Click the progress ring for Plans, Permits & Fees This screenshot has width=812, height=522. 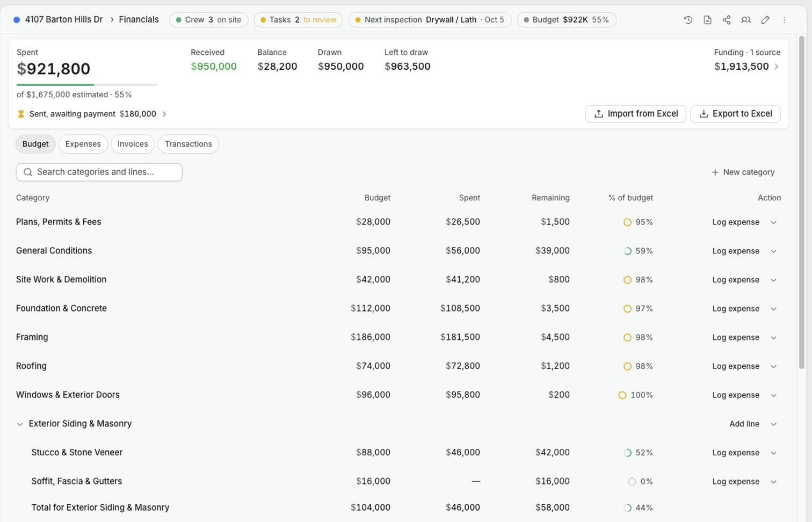tap(627, 222)
